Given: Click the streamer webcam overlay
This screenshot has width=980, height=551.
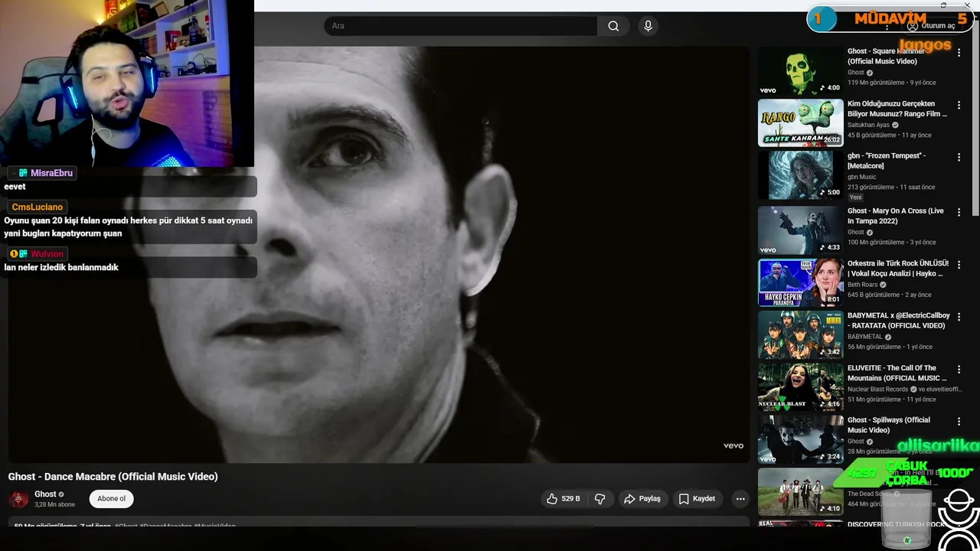Looking at the screenshot, I should pyautogui.click(x=127, y=83).
